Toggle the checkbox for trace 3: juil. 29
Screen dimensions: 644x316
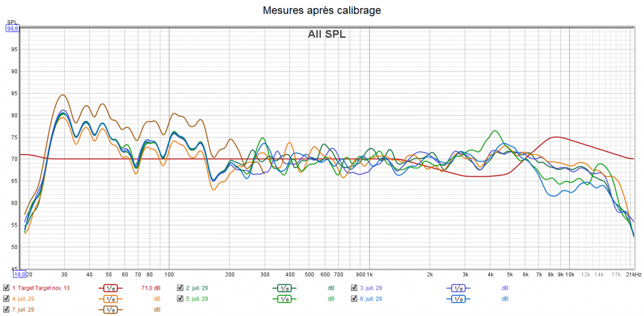354,288
